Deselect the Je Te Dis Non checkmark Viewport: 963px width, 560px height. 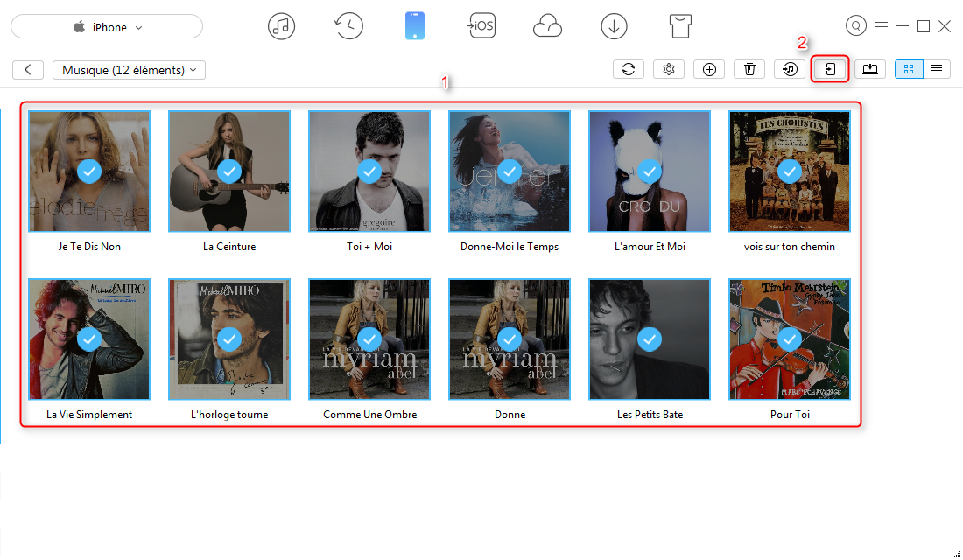point(89,171)
